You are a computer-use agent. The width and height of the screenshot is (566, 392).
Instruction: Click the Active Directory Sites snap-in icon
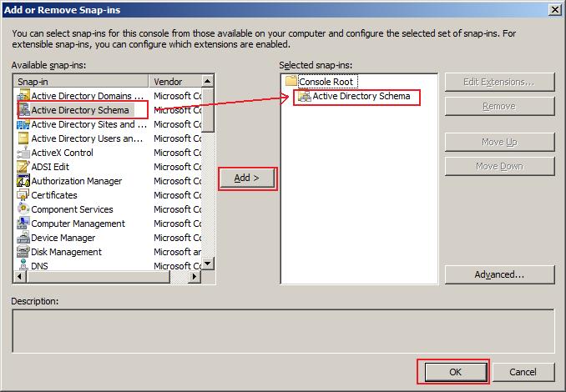pos(23,124)
